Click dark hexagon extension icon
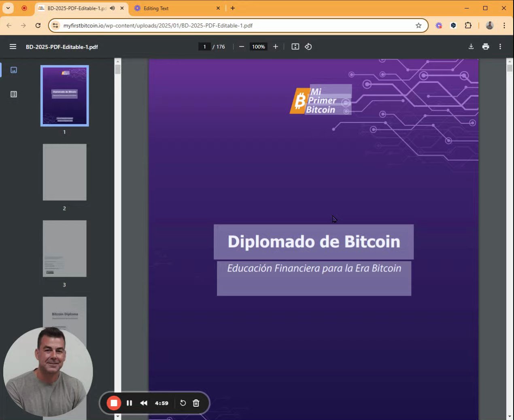This screenshot has height=420, width=514. 453,25
